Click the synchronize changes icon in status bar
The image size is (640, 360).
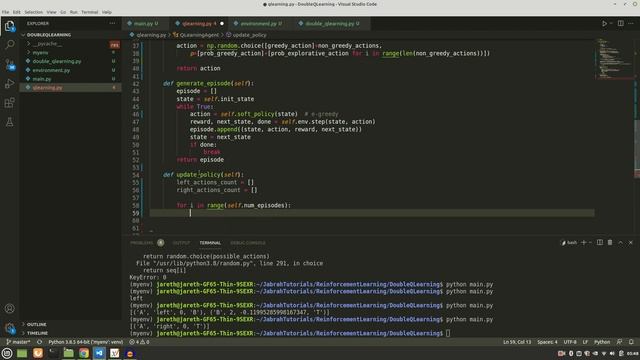(39, 342)
